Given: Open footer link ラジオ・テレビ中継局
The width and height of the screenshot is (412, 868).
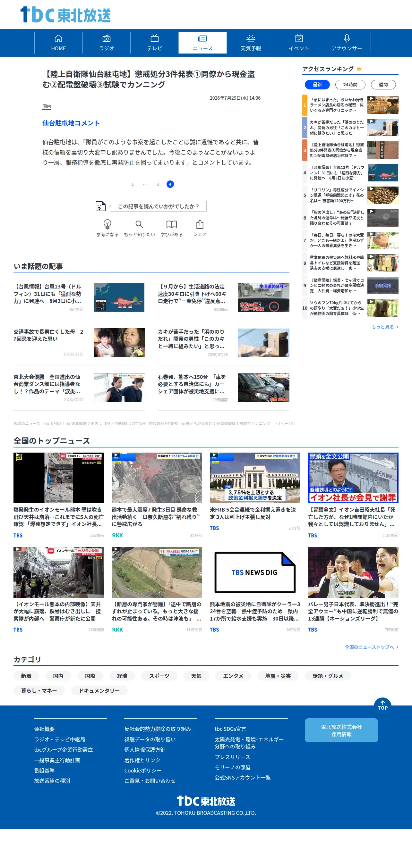Looking at the screenshot, I should [59, 739].
